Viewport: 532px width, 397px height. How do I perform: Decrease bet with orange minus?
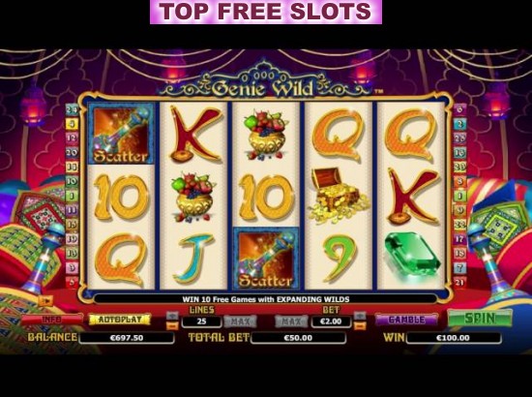[x=360, y=326]
